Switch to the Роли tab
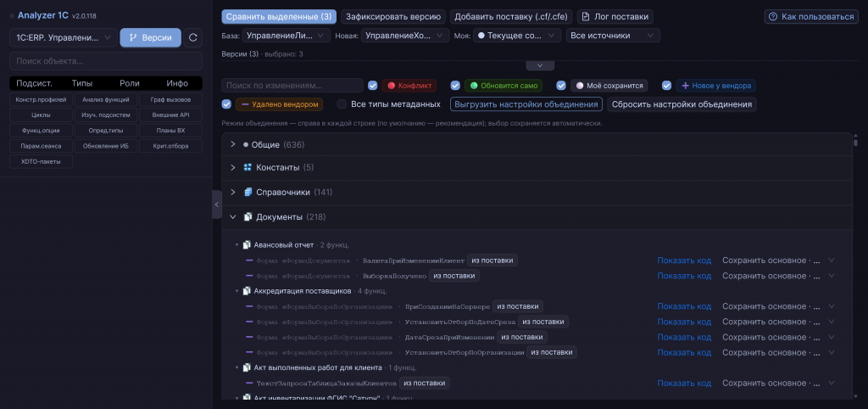The image size is (868, 409). [x=130, y=84]
